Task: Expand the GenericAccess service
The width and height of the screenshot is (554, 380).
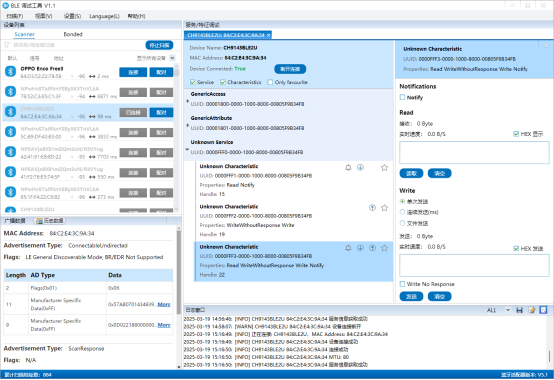Action: [188, 101]
